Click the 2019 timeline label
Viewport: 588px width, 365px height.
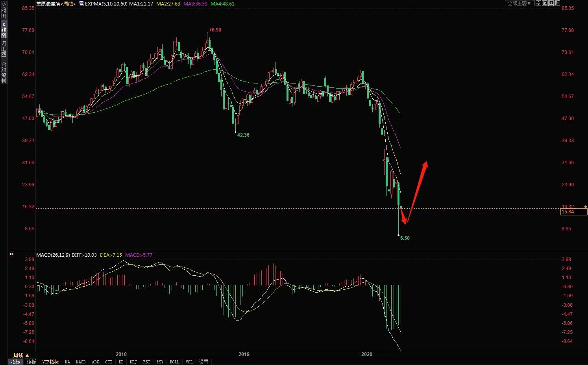[244, 354]
